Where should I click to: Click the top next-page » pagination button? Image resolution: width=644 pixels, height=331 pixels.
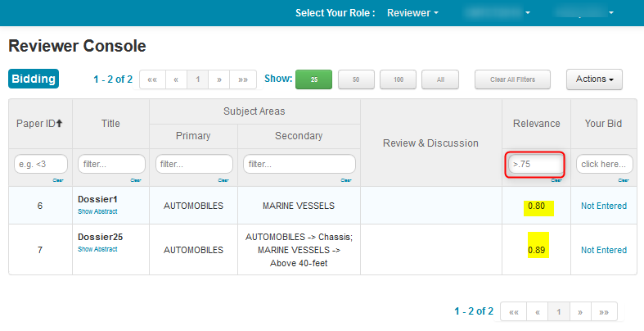218,79
